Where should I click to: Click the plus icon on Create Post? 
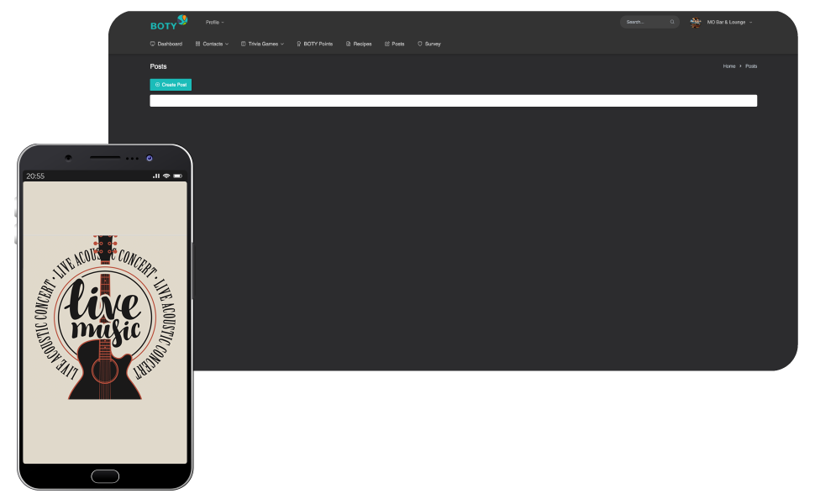[x=156, y=85]
